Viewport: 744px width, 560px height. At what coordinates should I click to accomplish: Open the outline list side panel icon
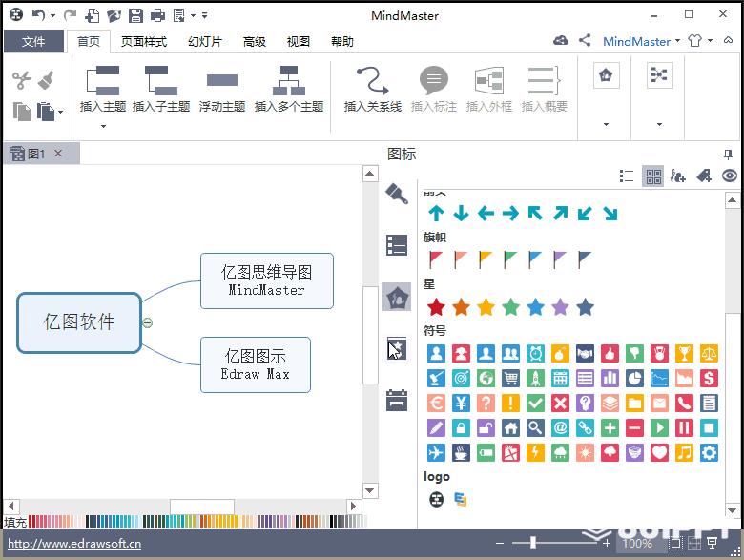tap(397, 245)
